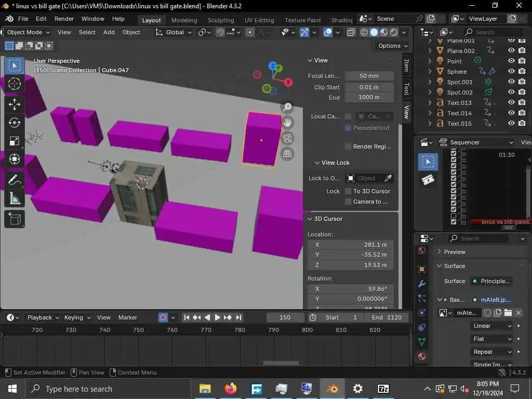The image size is (532, 399).
Task: Open Blender from the Windows taskbar
Action: pyautogui.click(x=332, y=389)
